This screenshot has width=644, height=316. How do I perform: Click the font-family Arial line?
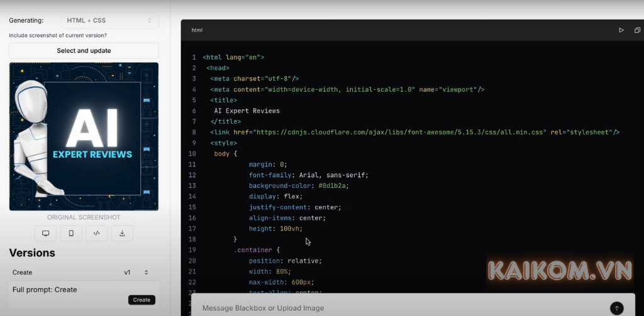coord(309,175)
